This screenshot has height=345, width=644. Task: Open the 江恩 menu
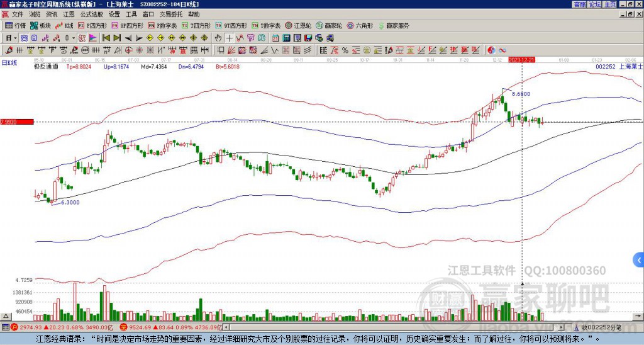(69, 14)
